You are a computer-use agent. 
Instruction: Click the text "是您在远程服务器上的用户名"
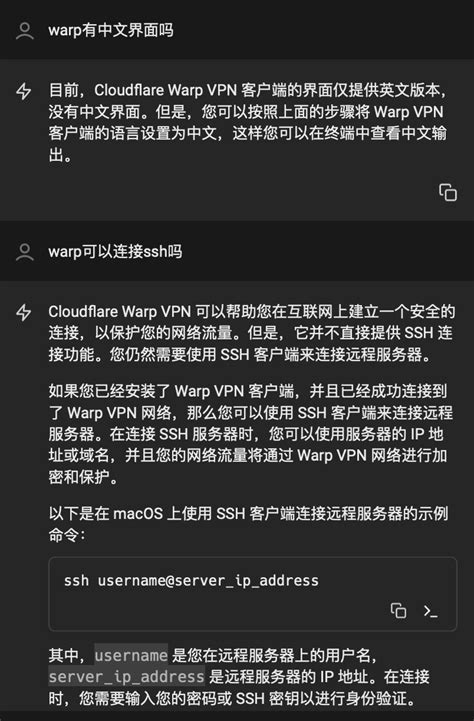tap(272, 655)
